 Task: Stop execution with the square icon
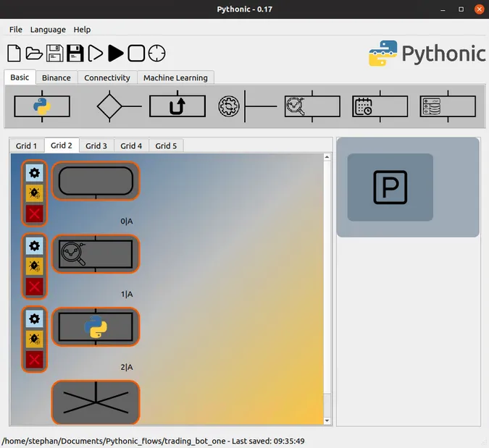(136, 54)
